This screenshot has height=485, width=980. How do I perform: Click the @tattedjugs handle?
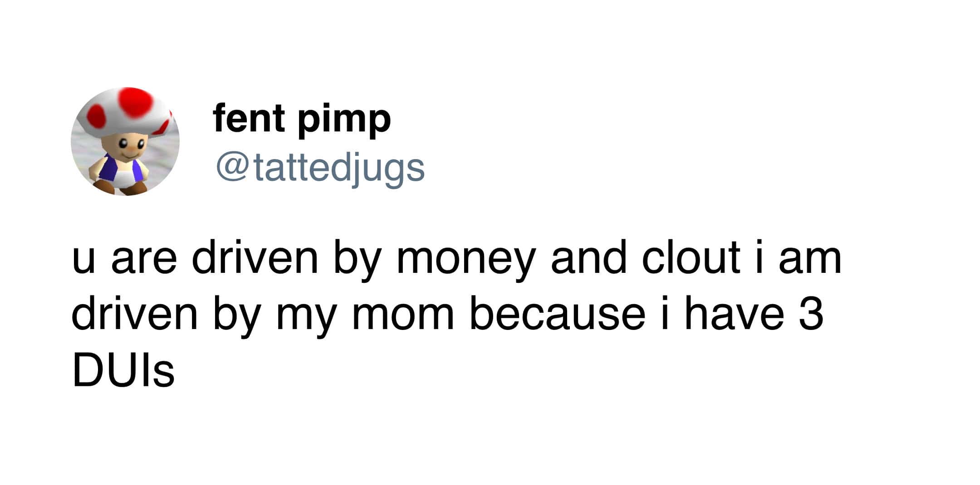point(320,168)
